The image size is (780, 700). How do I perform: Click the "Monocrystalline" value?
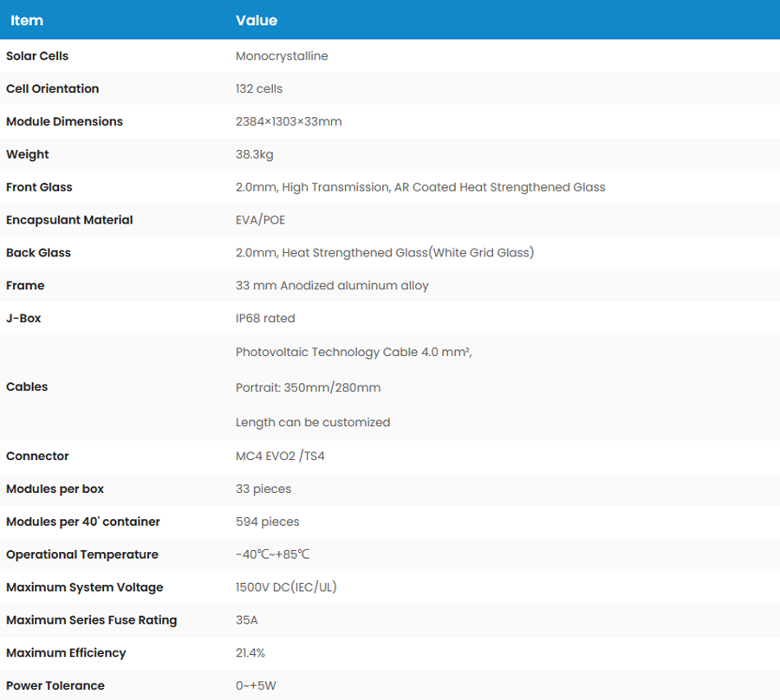(x=282, y=56)
